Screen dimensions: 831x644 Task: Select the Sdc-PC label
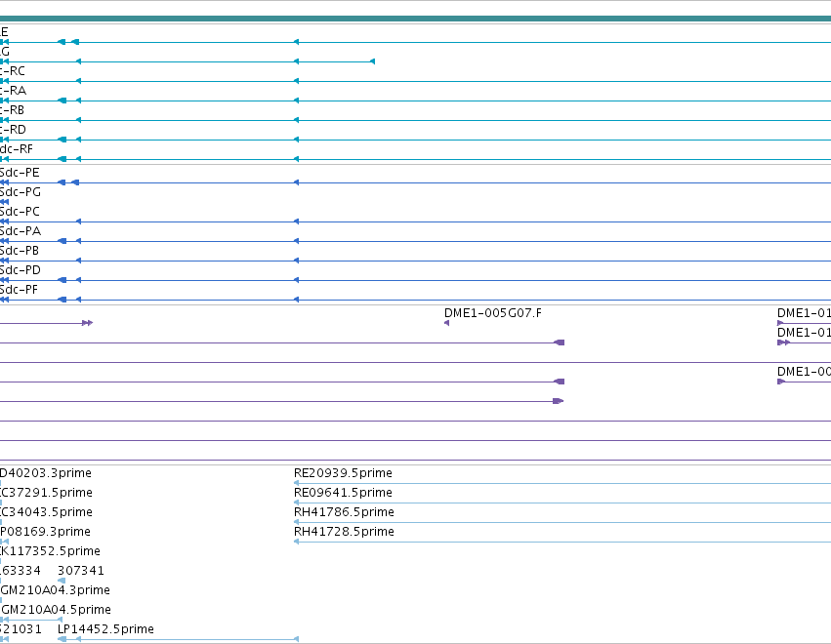(20, 212)
